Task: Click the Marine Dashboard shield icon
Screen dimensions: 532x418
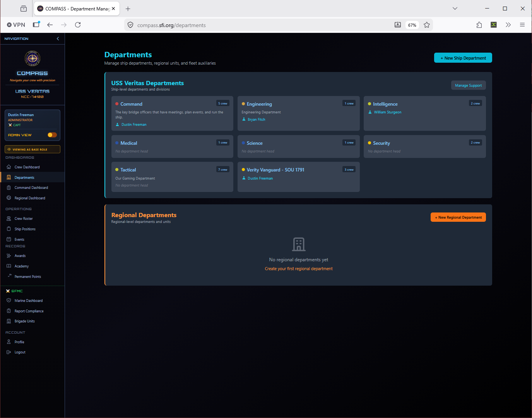Action: point(9,301)
